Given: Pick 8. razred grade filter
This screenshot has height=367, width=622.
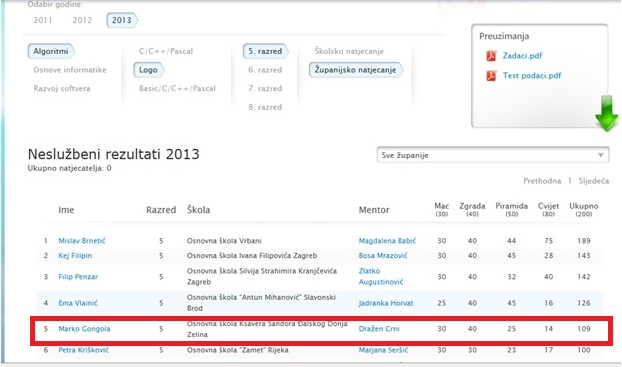Looking at the screenshot, I should click(265, 107).
